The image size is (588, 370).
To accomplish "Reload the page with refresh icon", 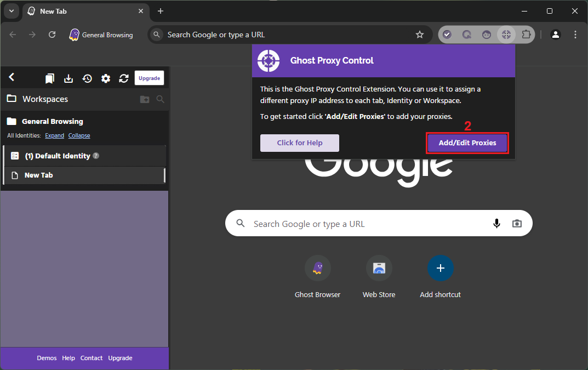I will tap(52, 35).
